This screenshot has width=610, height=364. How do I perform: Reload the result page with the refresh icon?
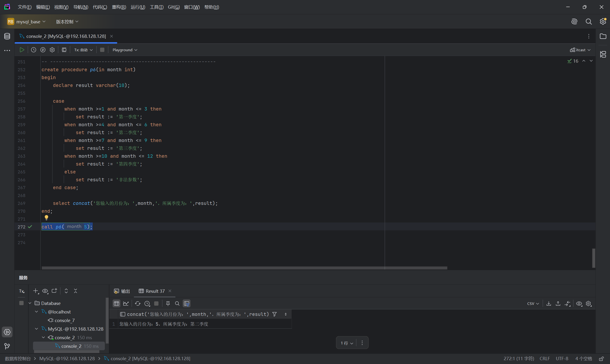click(137, 303)
